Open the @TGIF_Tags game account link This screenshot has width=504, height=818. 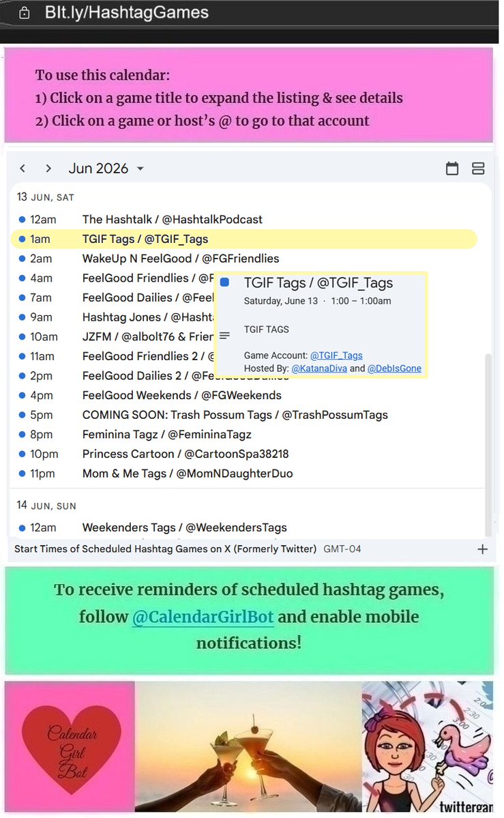coord(336,355)
